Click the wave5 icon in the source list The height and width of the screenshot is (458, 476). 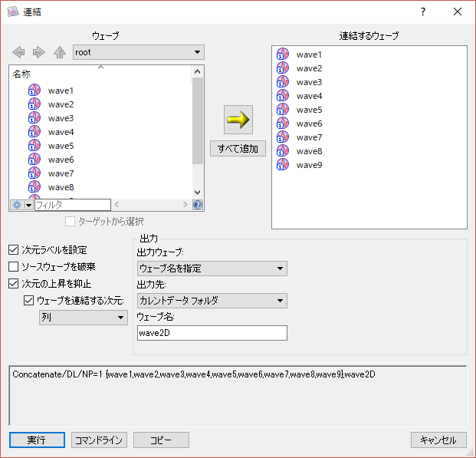pos(34,146)
